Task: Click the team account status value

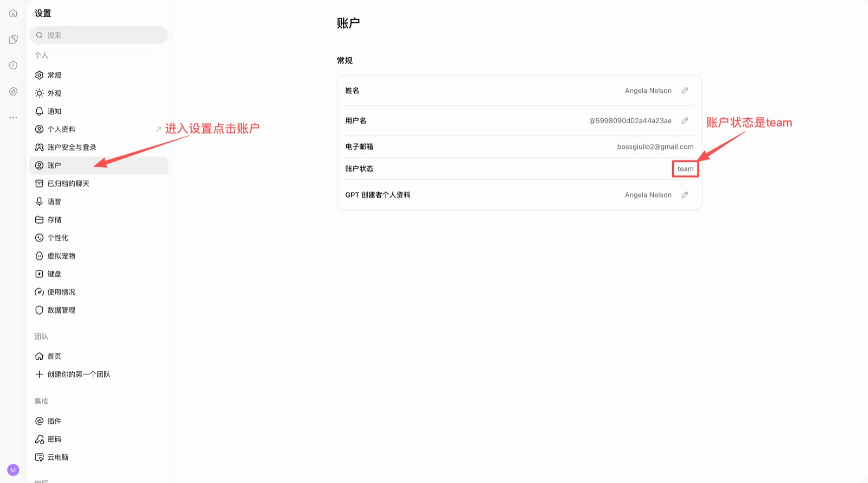Action: tap(686, 169)
